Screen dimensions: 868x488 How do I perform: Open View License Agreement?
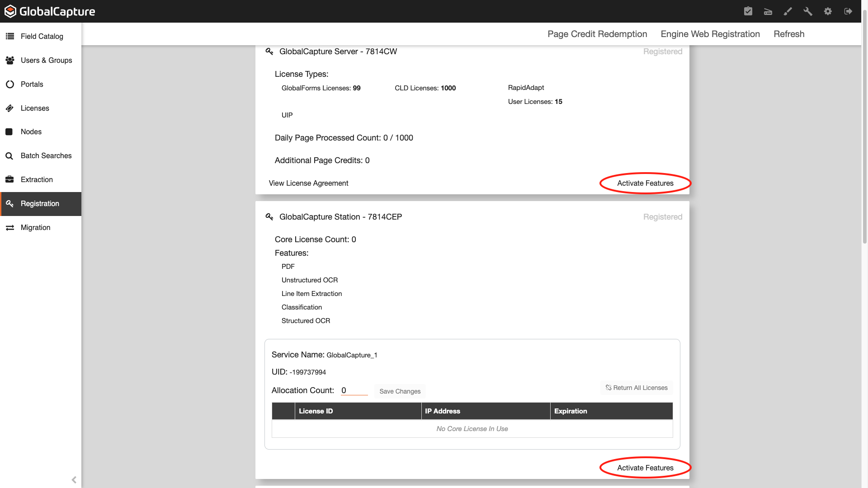[x=309, y=183]
